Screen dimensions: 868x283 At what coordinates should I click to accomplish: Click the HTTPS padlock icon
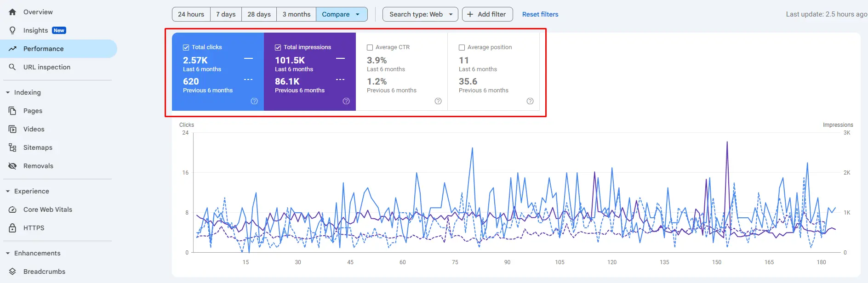12,228
